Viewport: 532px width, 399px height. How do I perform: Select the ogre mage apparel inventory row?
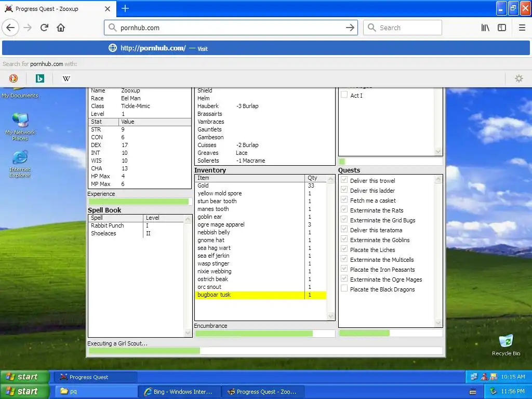tap(261, 224)
